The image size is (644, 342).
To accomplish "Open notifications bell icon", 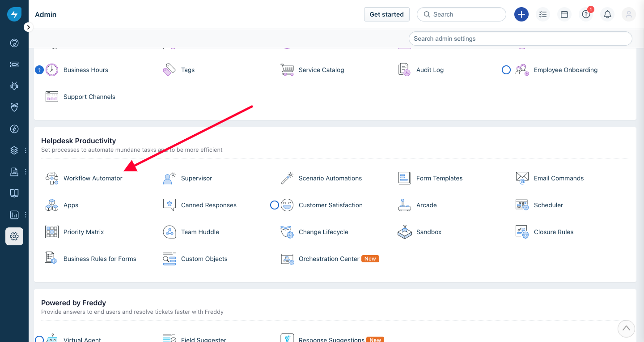I will pyautogui.click(x=607, y=14).
